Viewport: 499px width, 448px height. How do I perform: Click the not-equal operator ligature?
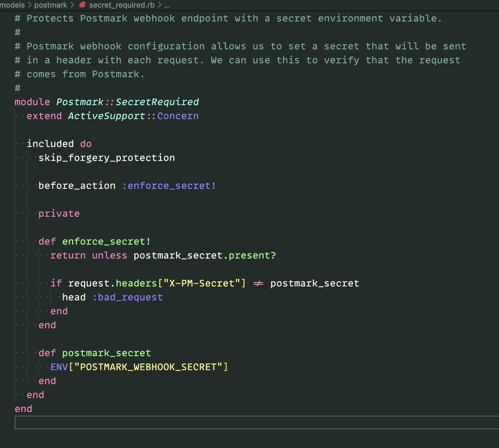point(258,283)
